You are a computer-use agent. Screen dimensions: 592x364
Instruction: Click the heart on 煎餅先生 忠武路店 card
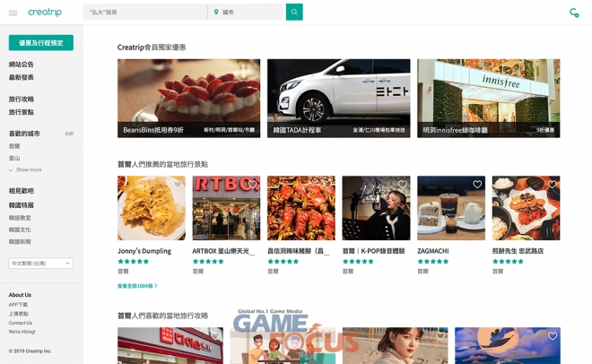click(553, 185)
